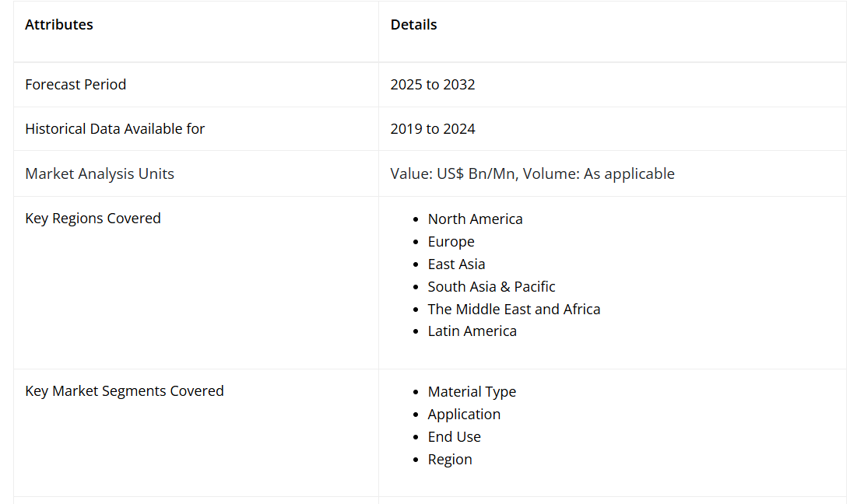
Task: Select Historical Data Available for cell
Action: (x=114, y=129)
